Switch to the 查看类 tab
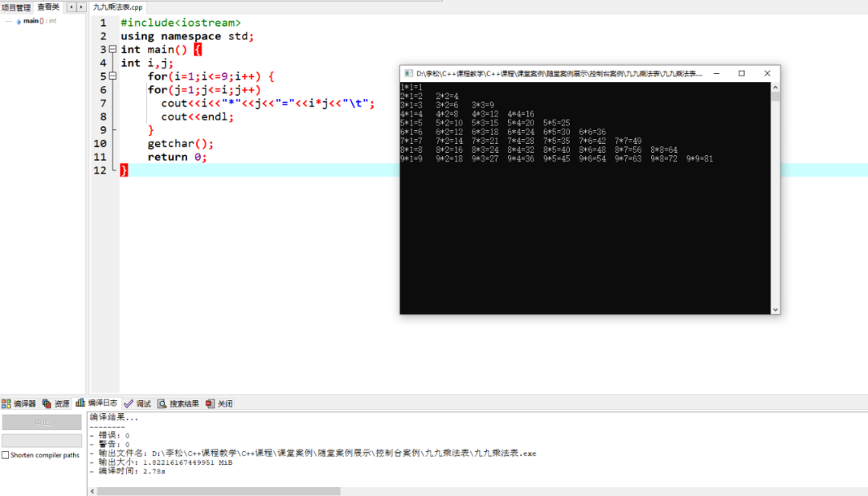868x496 pixels. click(x=48, y=7)
